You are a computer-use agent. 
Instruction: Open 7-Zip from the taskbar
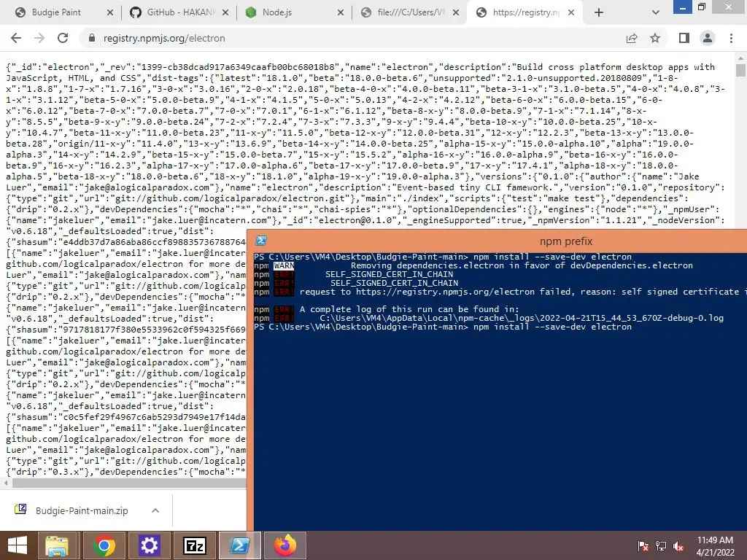[x=194, y=545]
